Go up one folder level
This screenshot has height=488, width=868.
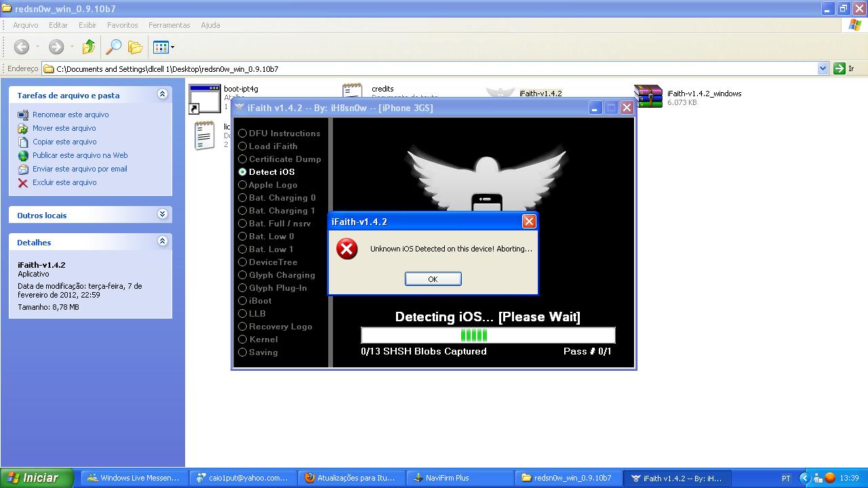pos(88,47)
